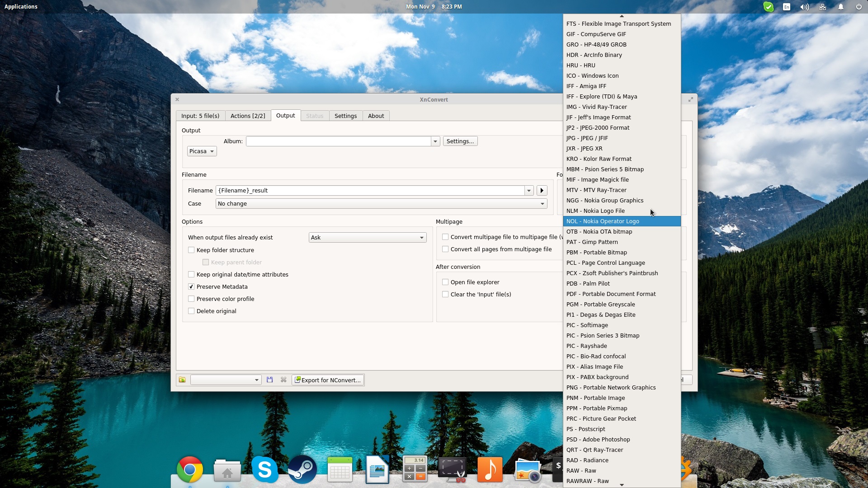Click the save preset floppy icon
The image size is (868, 488).
pos(270,380)
